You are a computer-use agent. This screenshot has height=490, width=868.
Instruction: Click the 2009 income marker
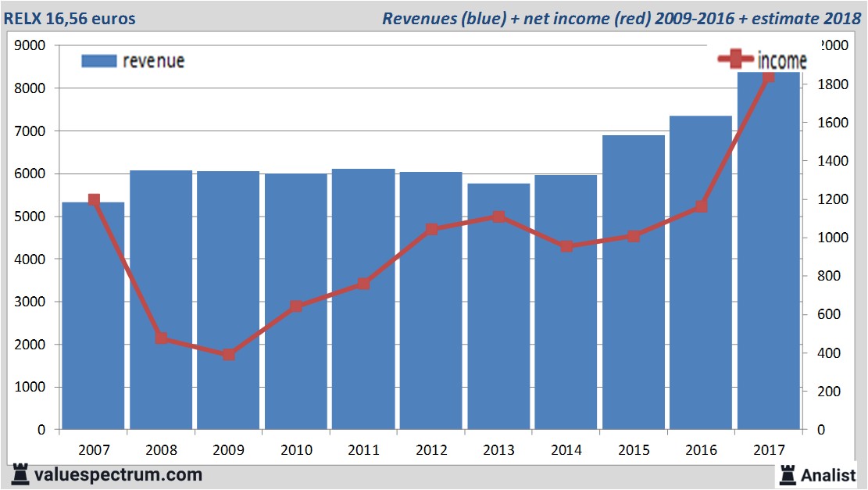[x=228, y=354]
